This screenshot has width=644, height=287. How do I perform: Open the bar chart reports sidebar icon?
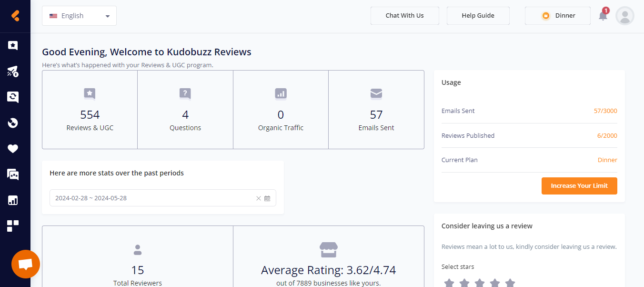click(13, 200)
